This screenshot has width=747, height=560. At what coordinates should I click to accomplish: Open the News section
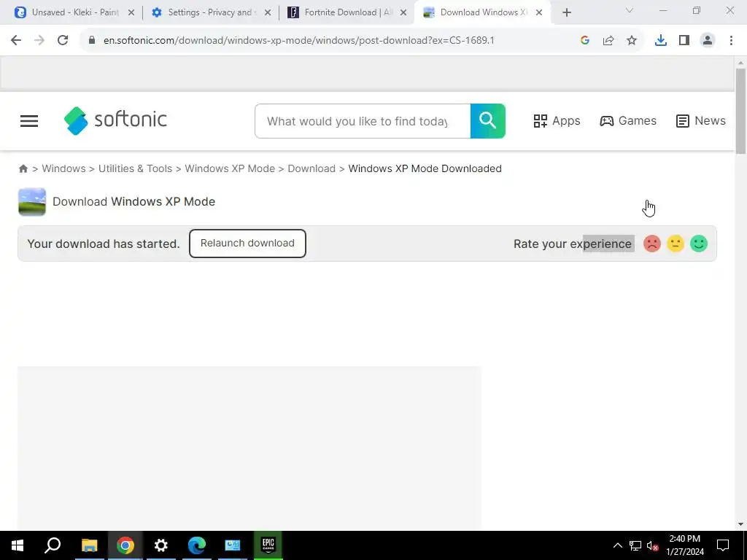pyautogui.click(x=701, y=121)
